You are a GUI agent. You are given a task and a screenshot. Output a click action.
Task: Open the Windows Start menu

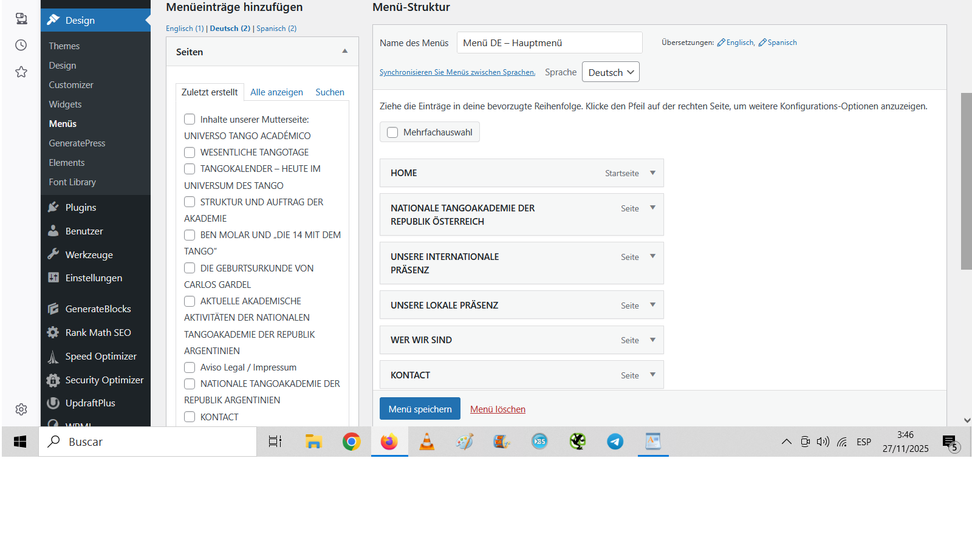point(20,442)
